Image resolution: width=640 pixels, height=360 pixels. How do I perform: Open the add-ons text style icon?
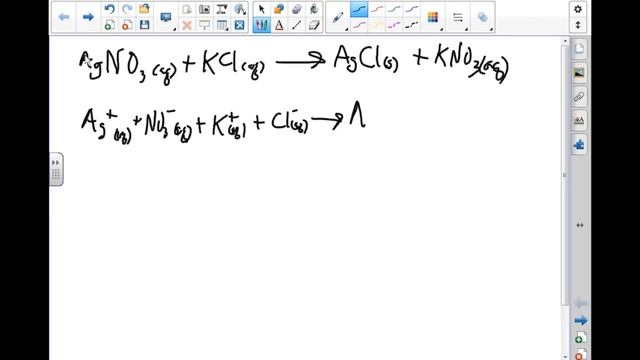(x=240, y=9)
